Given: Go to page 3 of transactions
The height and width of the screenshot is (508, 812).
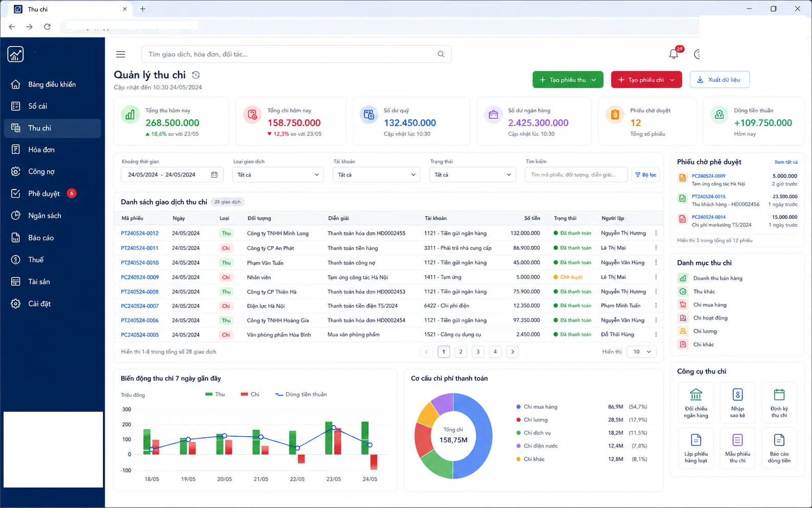Looking at the screenshot, I should (x=478, y=352).
